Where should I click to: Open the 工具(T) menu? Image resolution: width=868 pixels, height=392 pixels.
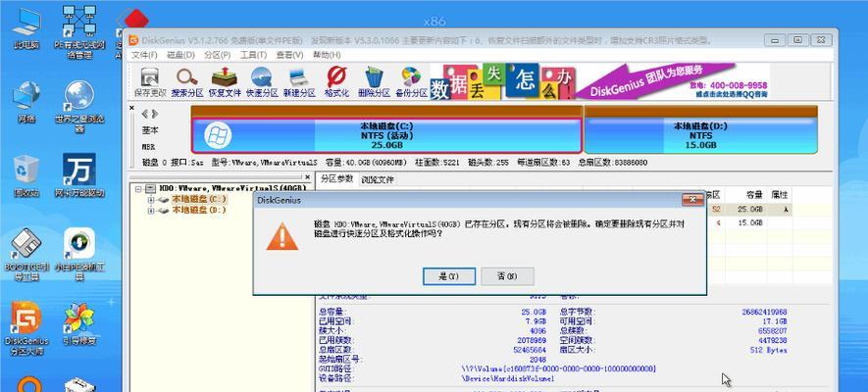click(x=254, y=55)
